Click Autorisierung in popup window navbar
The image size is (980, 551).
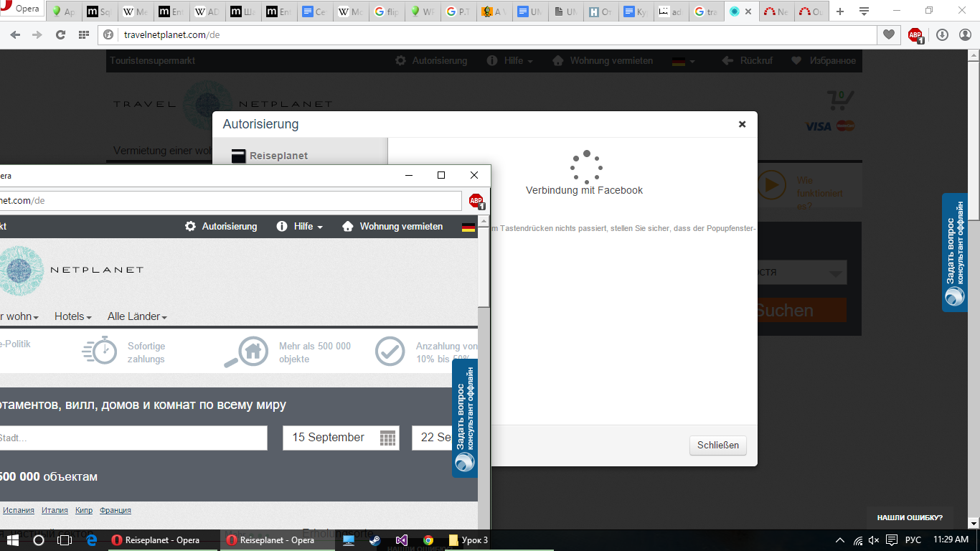(x=221, y=226)
